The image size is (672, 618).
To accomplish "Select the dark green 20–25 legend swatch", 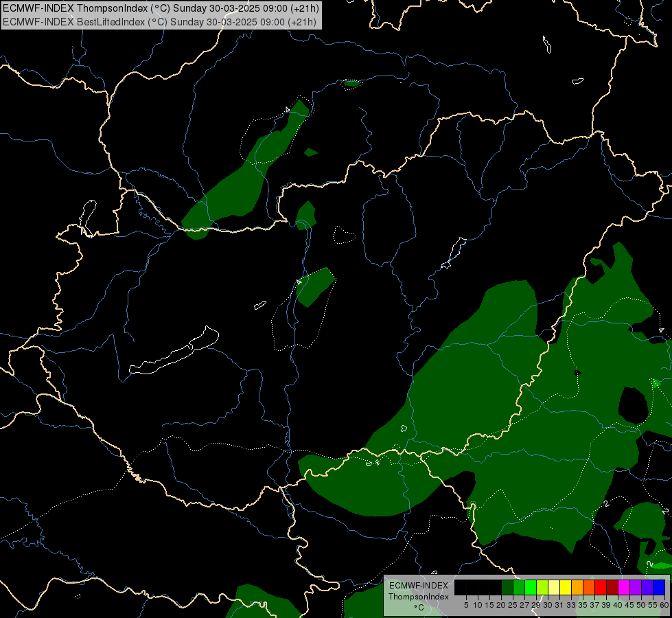I will [507, 587].
